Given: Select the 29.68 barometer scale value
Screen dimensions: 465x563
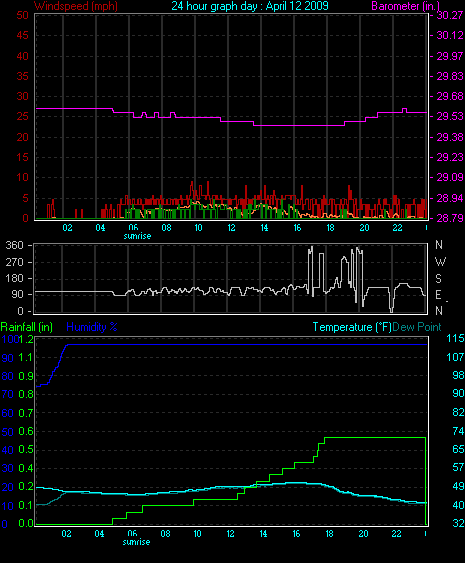Looking at the screenshot, I should pyautogui.click(x=450, y=96).
